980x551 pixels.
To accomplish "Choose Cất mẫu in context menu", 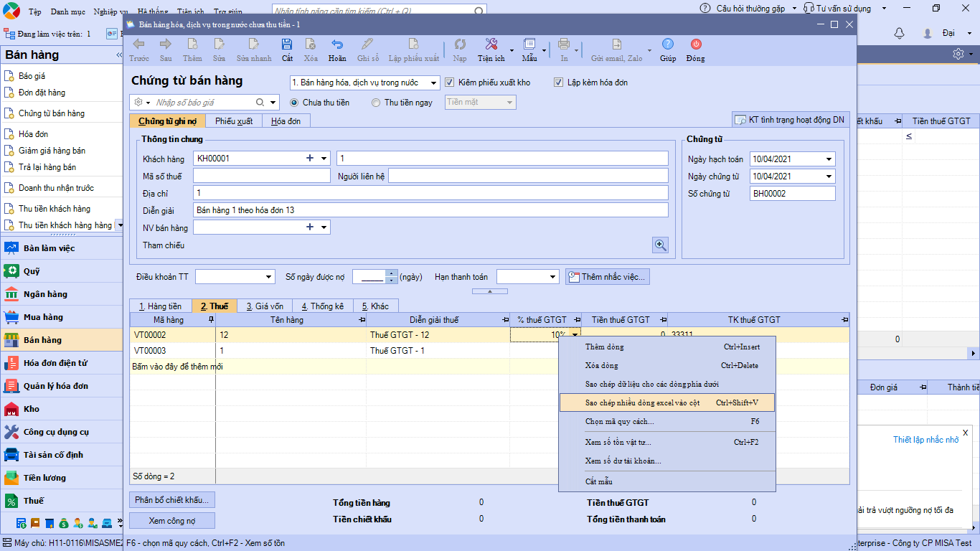I will (x=667, y=481).
